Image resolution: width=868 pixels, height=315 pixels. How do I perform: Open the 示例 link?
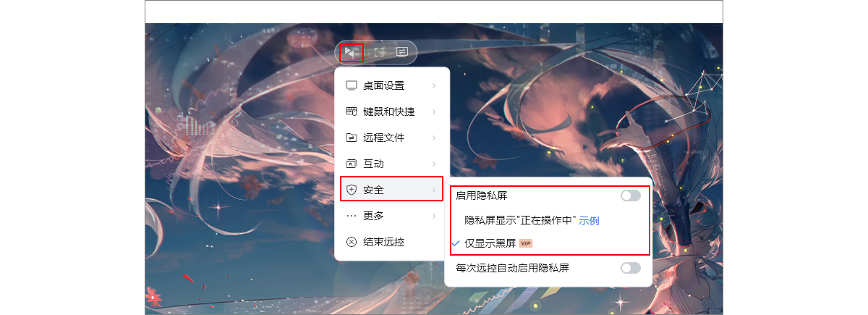pos(589,220)
